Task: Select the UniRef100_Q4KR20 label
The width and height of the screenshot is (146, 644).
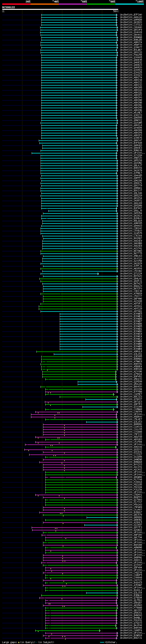Action: (x=131, y=67)
